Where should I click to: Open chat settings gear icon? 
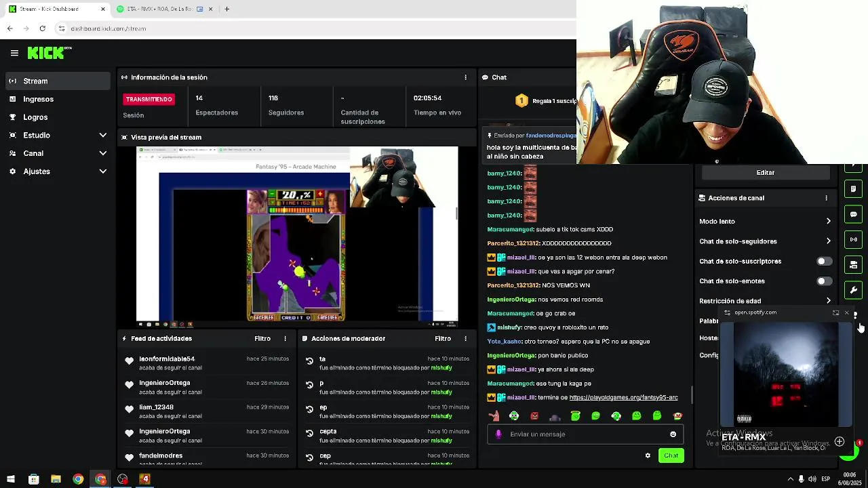pos(648,455)
